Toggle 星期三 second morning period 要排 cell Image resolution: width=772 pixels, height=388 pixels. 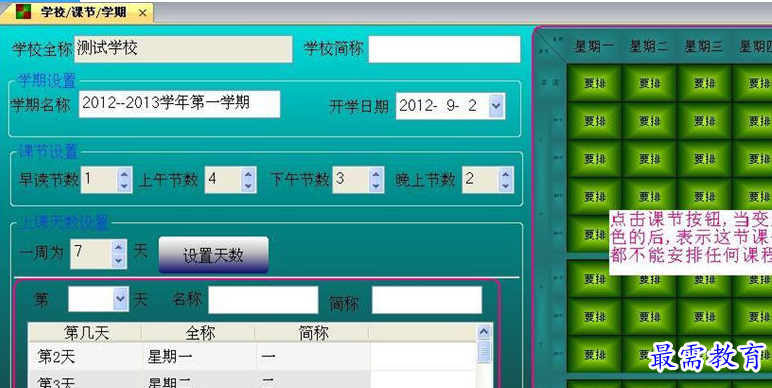click(x=704, y=159)
